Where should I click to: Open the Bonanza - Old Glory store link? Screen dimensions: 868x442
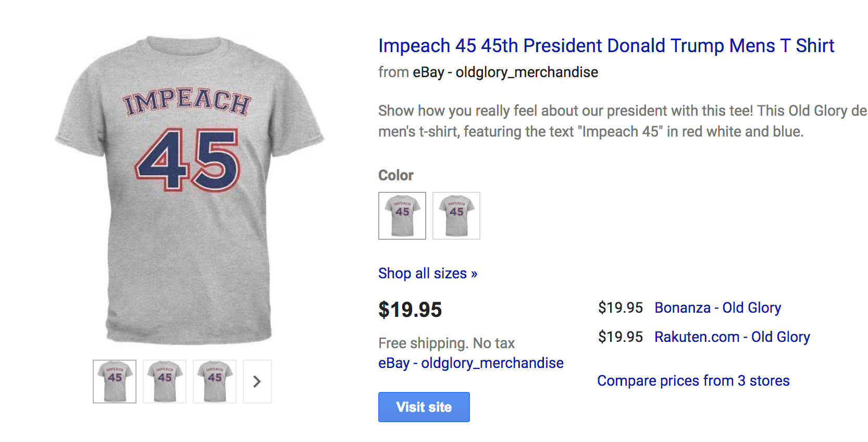[x=717, y=308]
